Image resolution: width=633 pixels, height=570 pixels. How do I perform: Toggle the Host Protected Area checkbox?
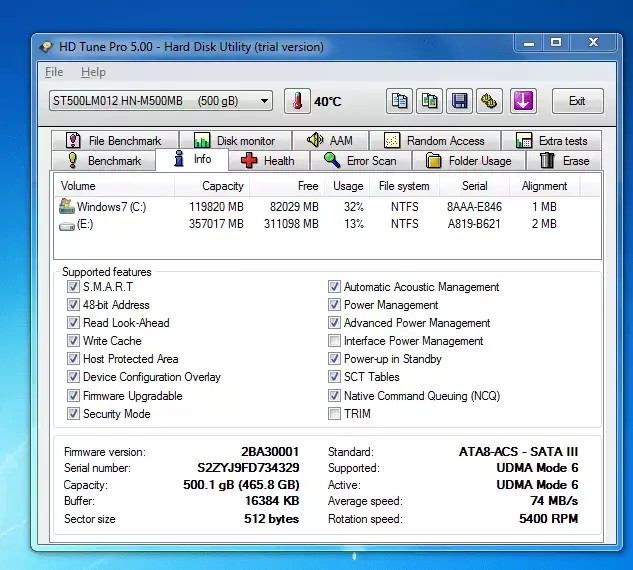point(73,358)
